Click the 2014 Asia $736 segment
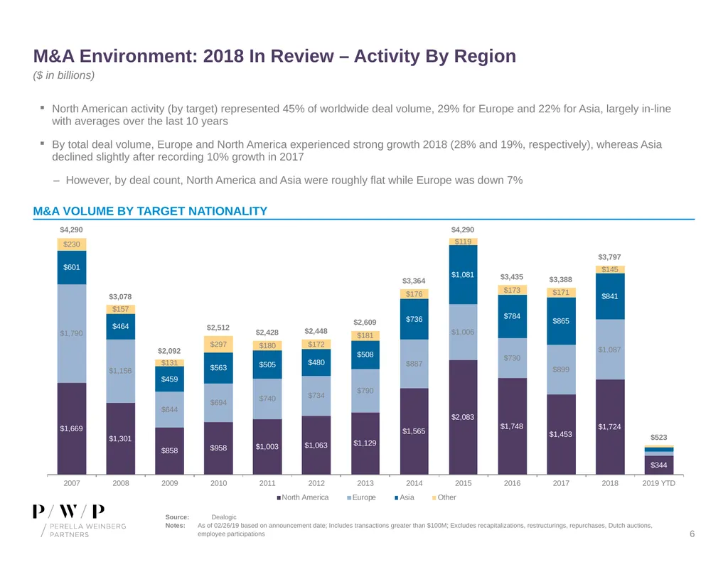The image size is (728, 562). tap(414, 319)
